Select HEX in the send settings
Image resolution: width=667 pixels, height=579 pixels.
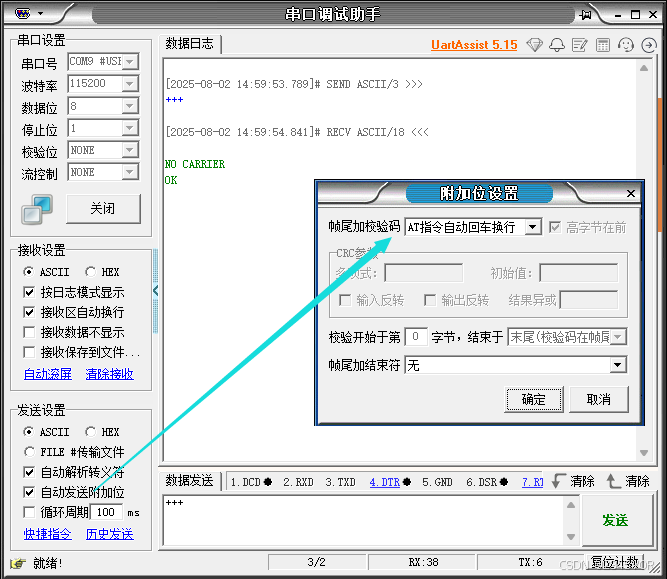tap(103, 432)
